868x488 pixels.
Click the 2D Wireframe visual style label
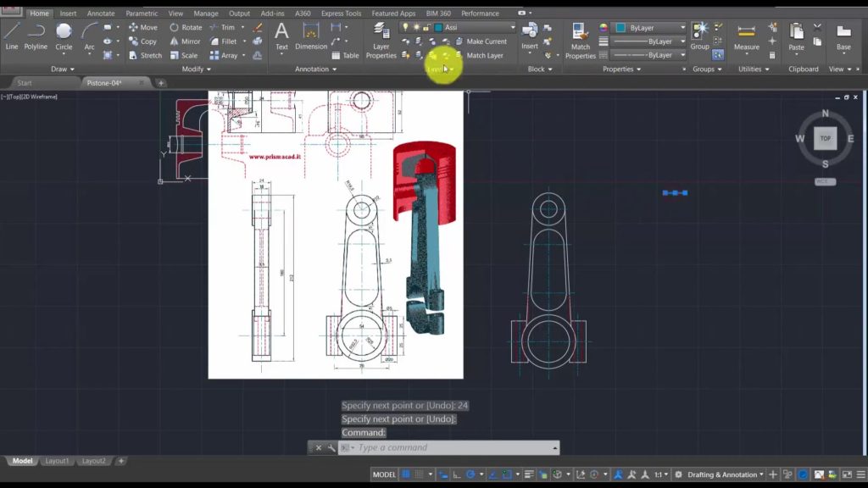[x=41, y=97]
